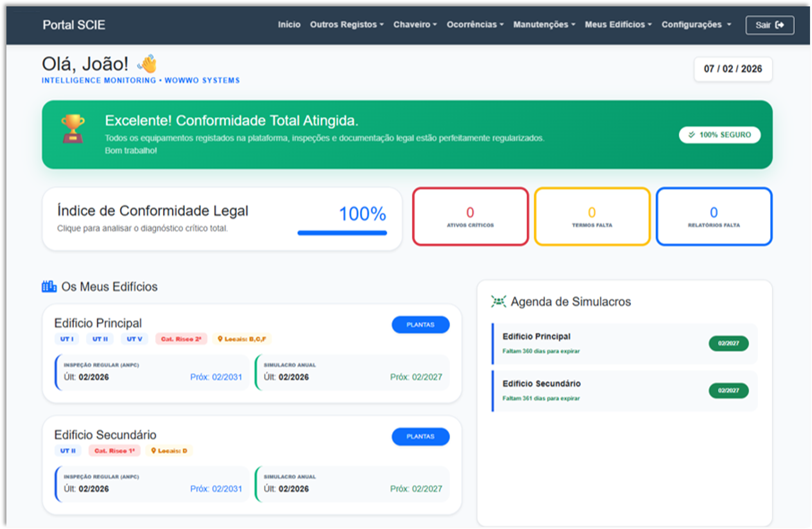Click the conformidade 100% progress bar
This screenshot has height=529, width=812.
click(x=342, y=233)
